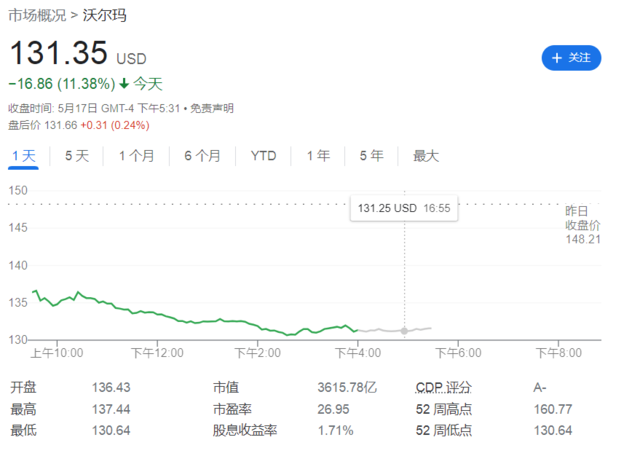Select the 1 年 range tab
Screen dimensions: 640x456
318,156
